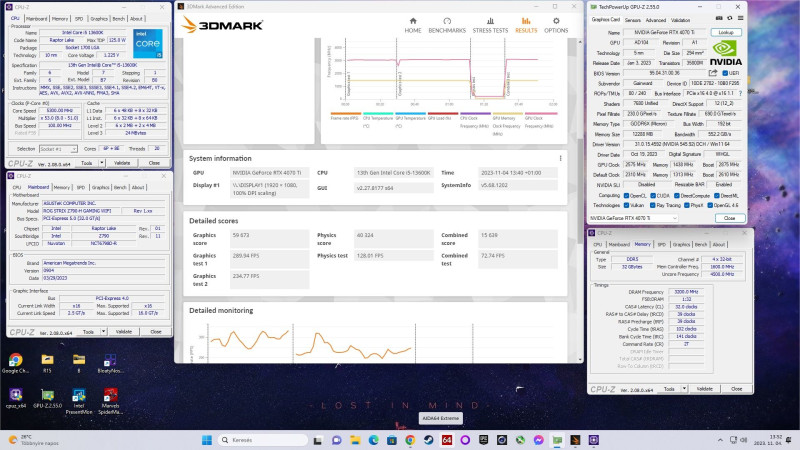Open OPTIONS gear in 3DMark
Viewport: 800px width, 450px height.
[x=556, y=21]
